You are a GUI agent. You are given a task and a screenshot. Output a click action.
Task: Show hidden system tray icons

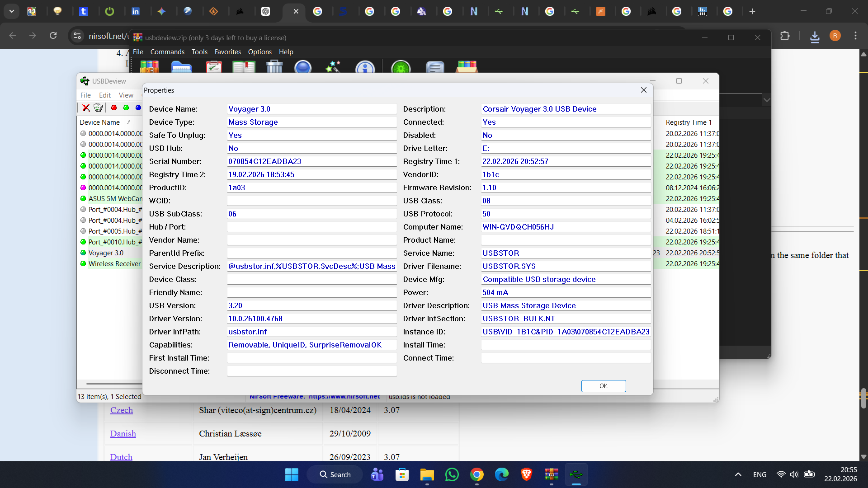738,474
